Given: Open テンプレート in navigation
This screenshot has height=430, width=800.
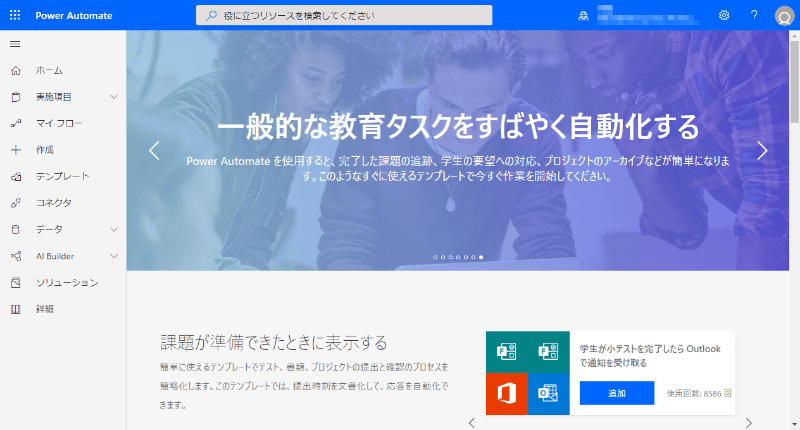Looking at the screenshot, I should pyautogui.click(x=62, y=176).
